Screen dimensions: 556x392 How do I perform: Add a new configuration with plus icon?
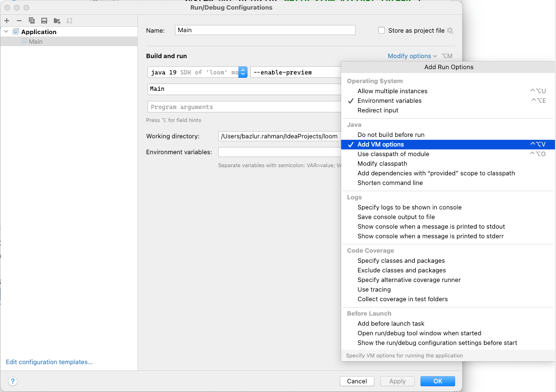click(x=7, y=21)
